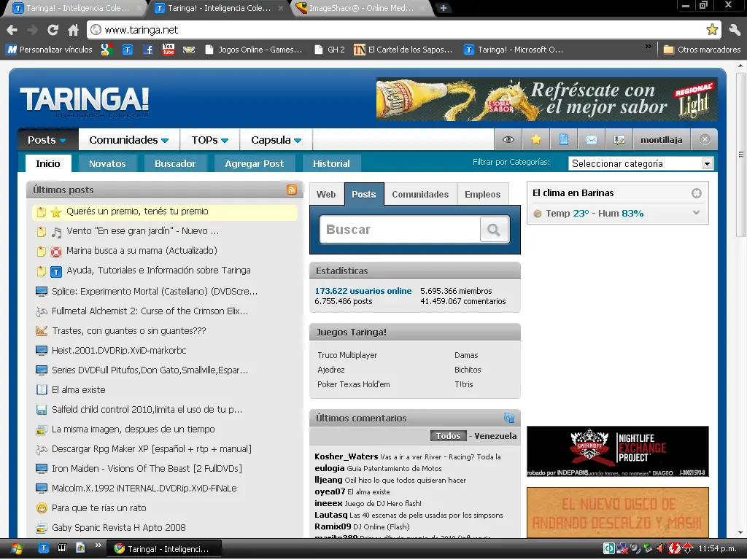Screen dimensions: 747x560
Task: Select the Comunidades search tab
Action: tap(420, 194)
